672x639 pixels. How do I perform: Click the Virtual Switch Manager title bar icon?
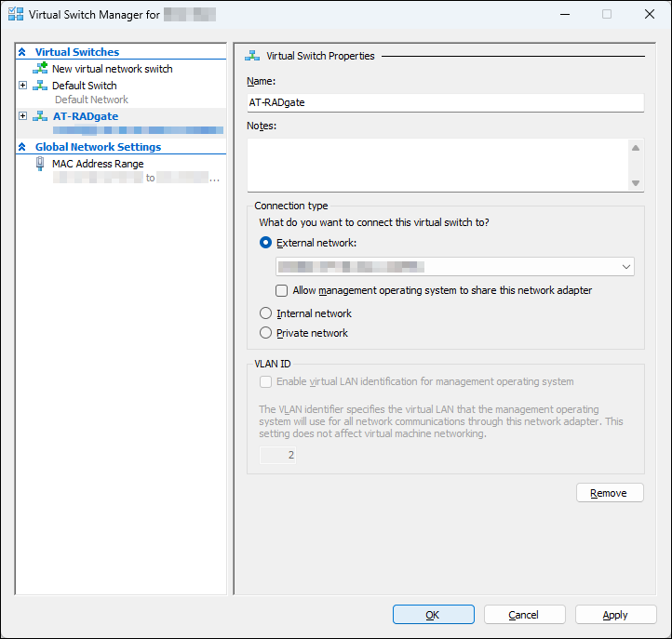(x=15, y=15)
